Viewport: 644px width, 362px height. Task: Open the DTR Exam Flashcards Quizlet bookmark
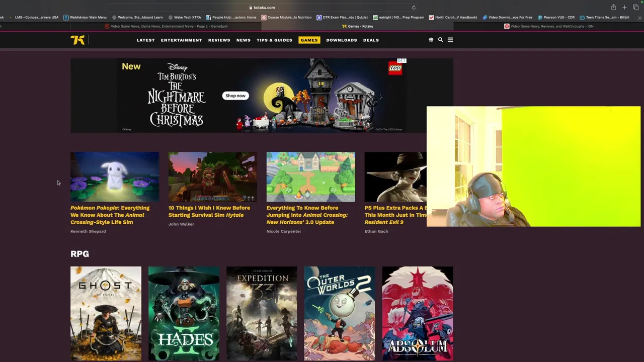pos(342,17)
